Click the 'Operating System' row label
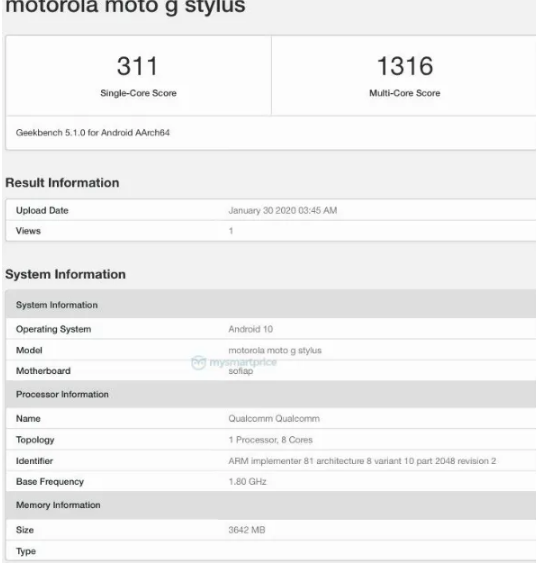This screenshot has height=563, width=536. (x=53, y=329)
